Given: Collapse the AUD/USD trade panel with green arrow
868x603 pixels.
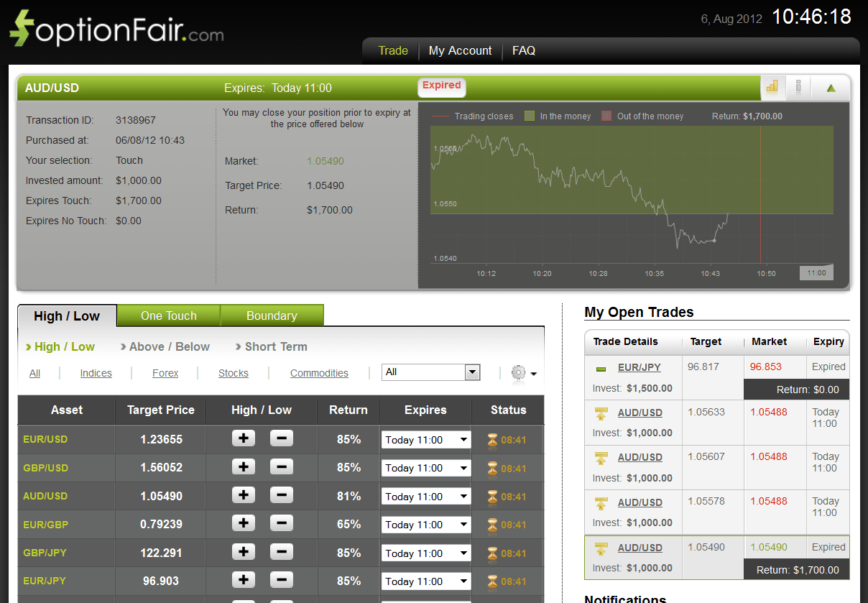Looking at the screenshot, I should coord(831,88).
